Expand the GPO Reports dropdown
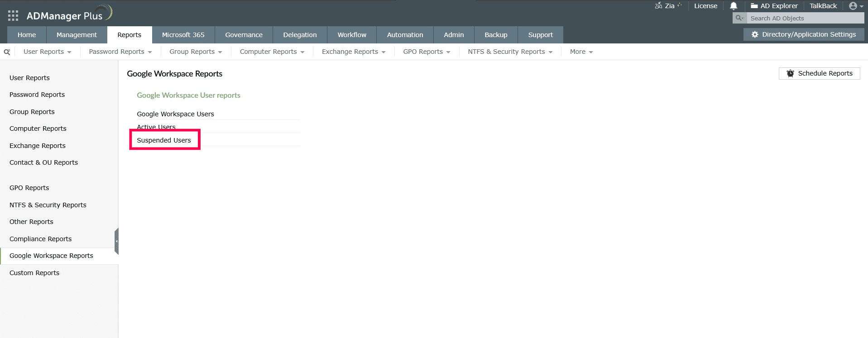 [427, 52]
